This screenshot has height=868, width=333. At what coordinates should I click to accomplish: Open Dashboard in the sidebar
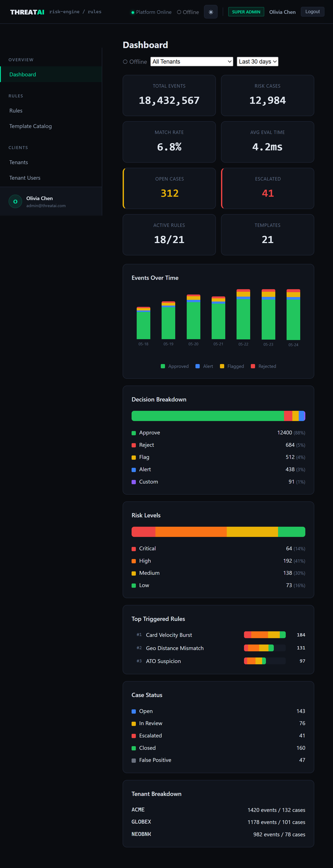(x=51, y=74)
